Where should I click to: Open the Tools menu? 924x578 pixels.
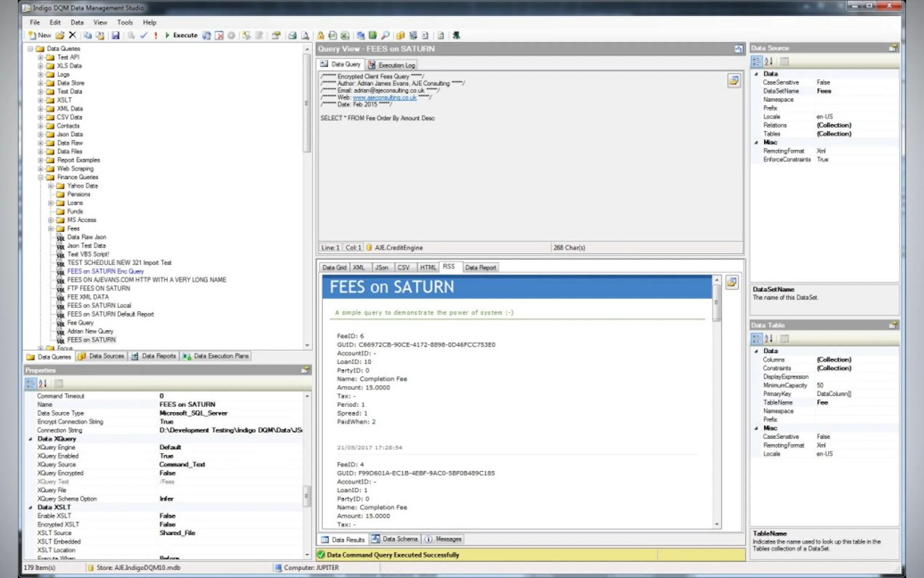click(x=124, y=23)
